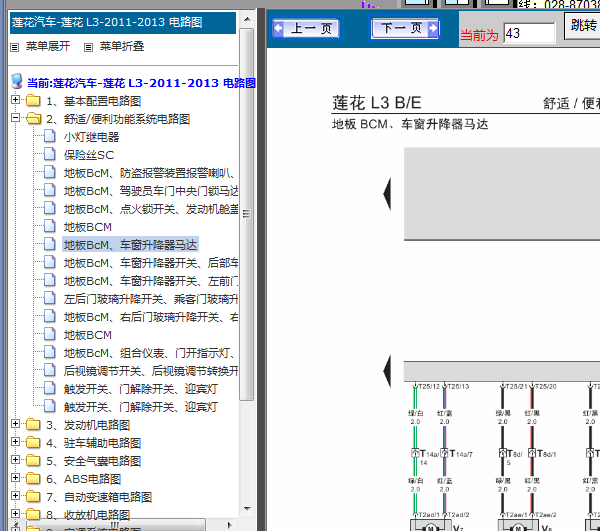Collapse the 2、舒适/便利功能系统电路图 folder
The height and width of the screenshot is (531, 600).
15,117
